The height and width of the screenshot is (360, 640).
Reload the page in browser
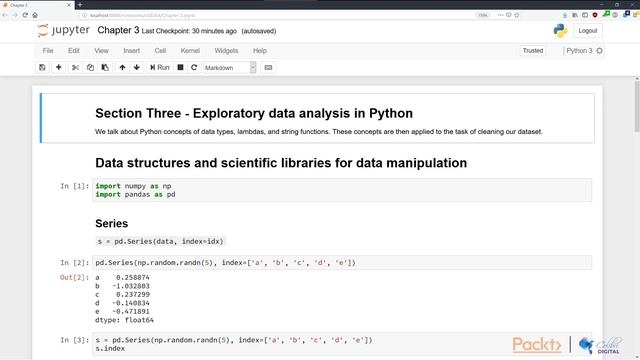click(x=25, y=15)
